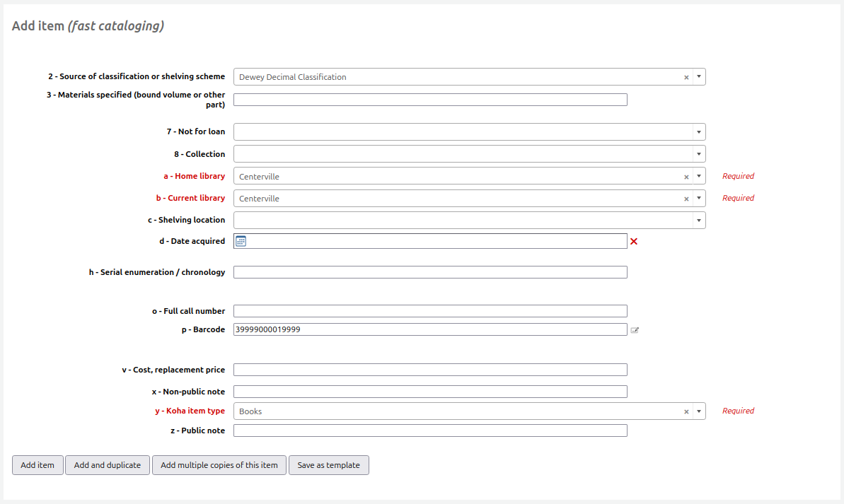Click the Public note input field
This screenshot has height=504, width=844.
coord(430,430)
